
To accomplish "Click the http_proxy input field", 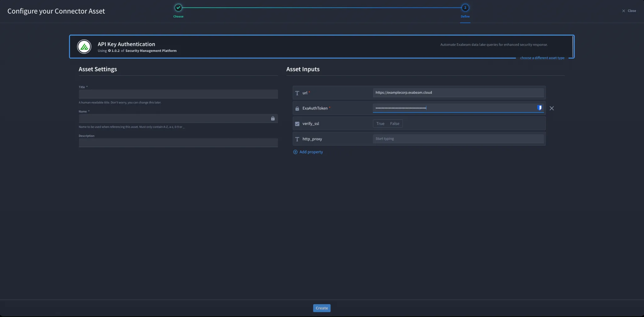I will [x=458, y=139].
